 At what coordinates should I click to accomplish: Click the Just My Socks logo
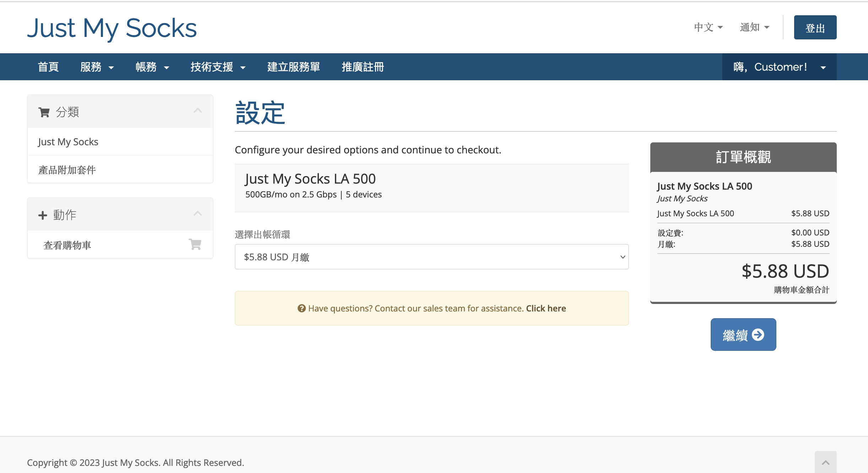coord(112,28)
